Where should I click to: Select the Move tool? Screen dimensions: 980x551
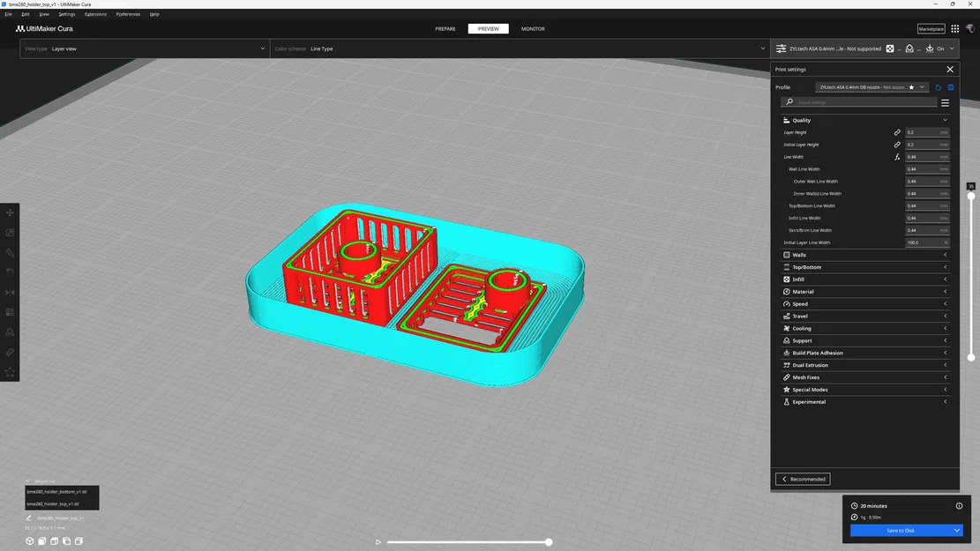click(10, 212)
